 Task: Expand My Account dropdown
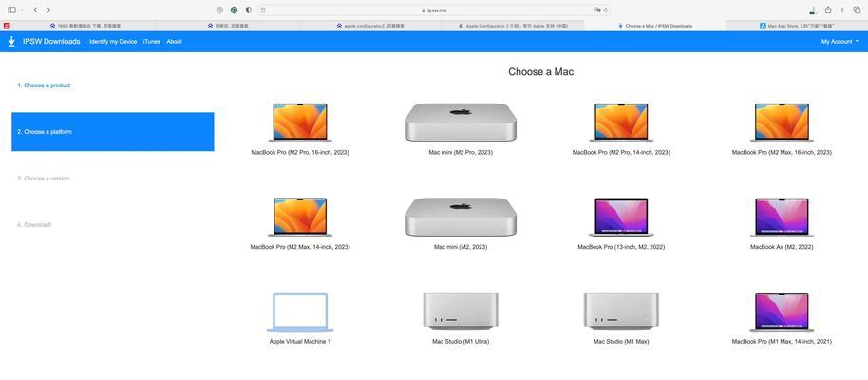840,42
